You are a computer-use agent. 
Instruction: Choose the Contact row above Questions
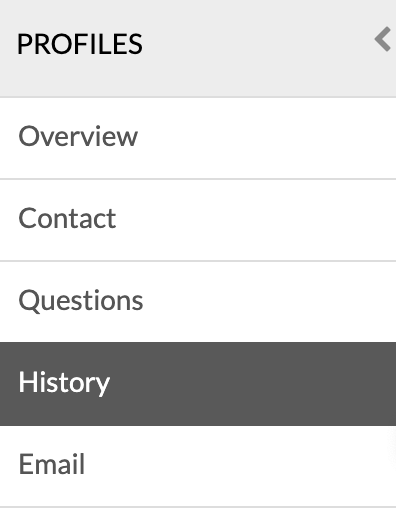[x=198, y=220]
